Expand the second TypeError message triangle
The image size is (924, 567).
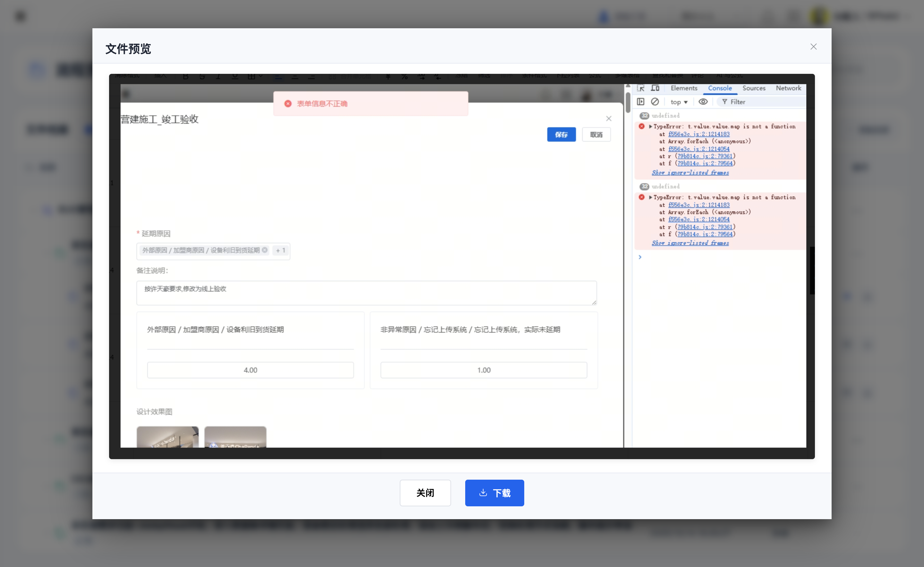(x=650, y=197)
